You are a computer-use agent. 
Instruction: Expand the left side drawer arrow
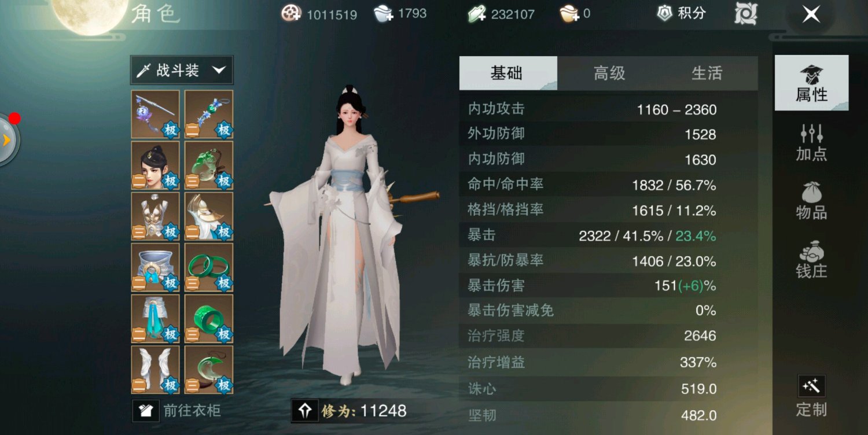click(x=7, y=139)
